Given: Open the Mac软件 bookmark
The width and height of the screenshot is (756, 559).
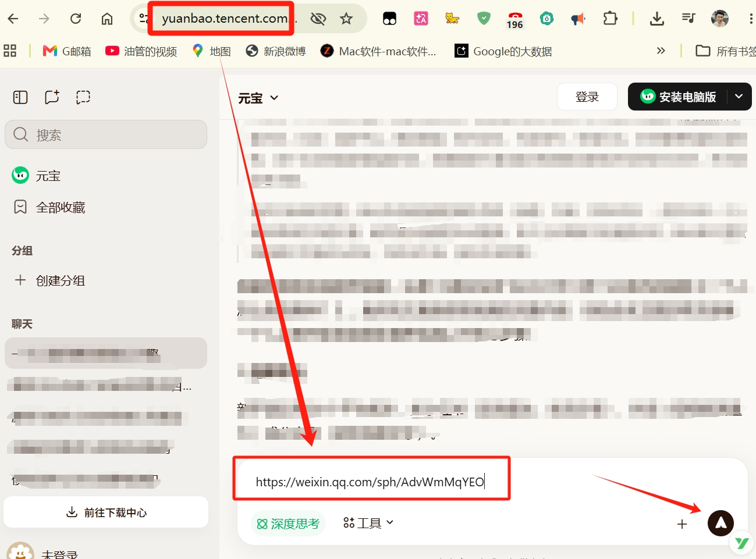Looking at the screenshot, I should click(x=378, y=51).
